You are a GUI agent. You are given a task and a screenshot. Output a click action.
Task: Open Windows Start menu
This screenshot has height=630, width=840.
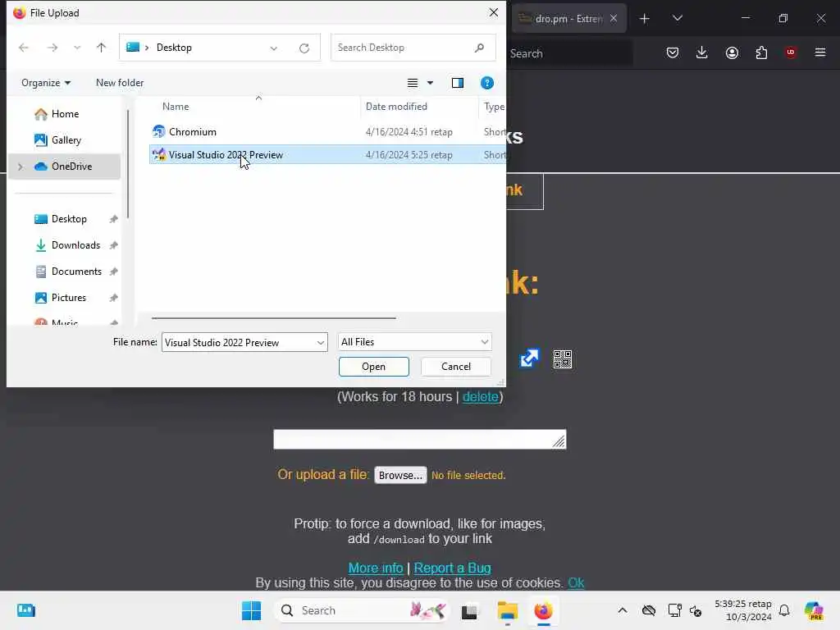[x=251, y=610]
